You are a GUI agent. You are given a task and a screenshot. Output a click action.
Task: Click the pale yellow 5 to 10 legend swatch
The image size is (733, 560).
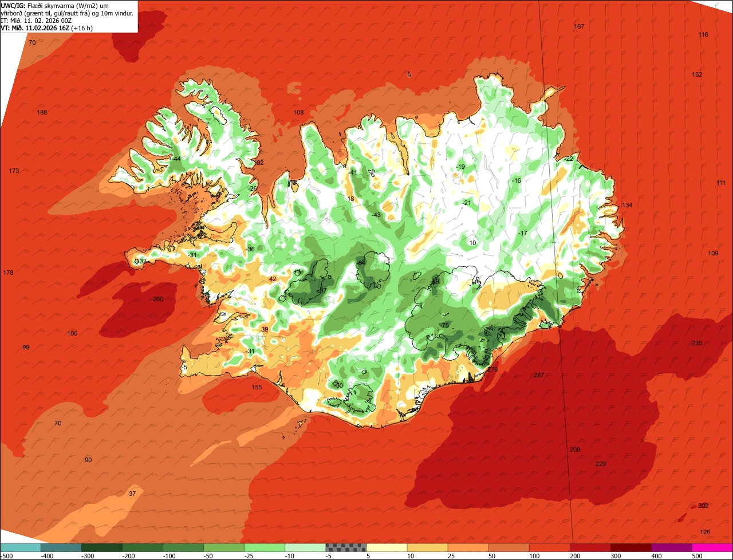tap(387, 547)
